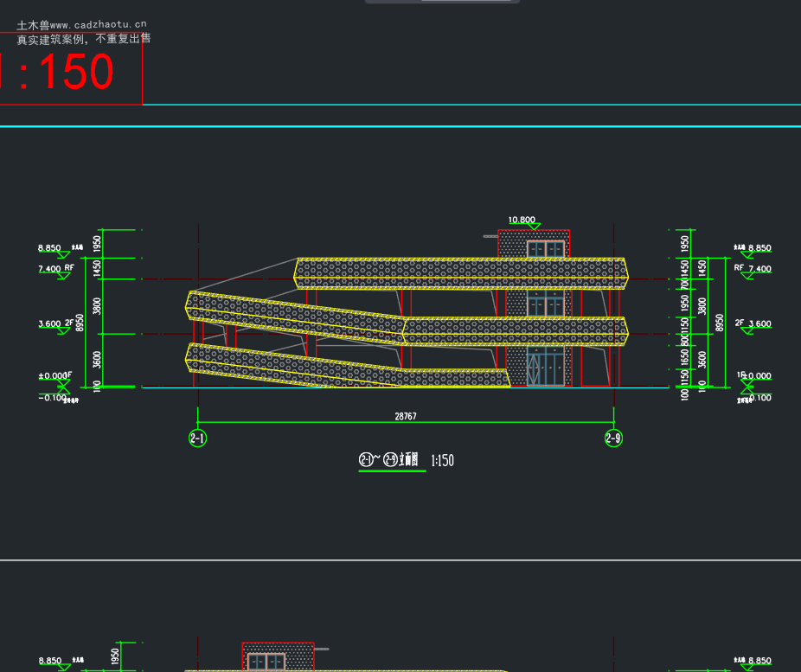Screen dimensions: 801x672
Task: Click the "7.400 RF" label left of the building
Action: (56, 268)
